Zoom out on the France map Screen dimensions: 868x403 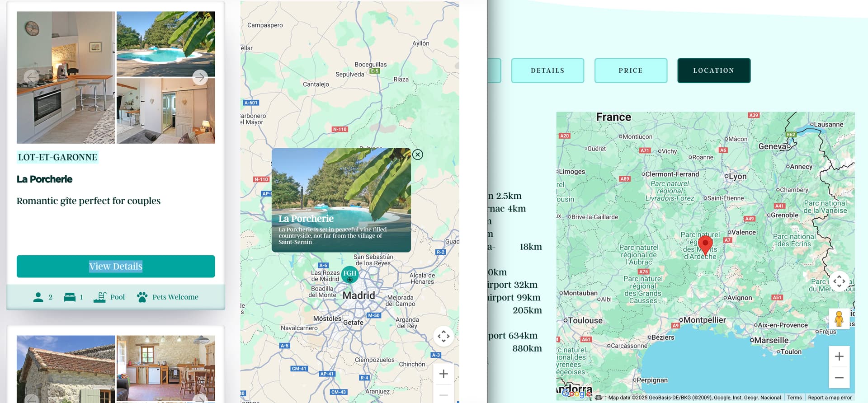point(839,378)
